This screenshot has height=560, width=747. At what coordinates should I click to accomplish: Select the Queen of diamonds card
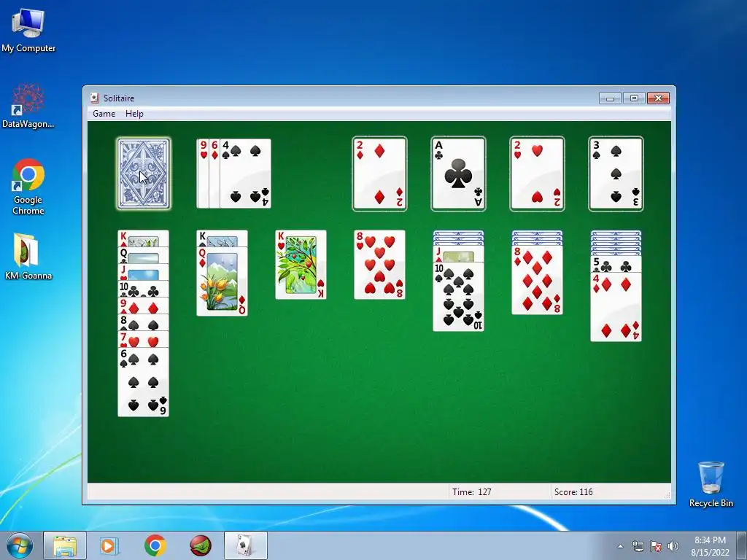pos(222,281)
